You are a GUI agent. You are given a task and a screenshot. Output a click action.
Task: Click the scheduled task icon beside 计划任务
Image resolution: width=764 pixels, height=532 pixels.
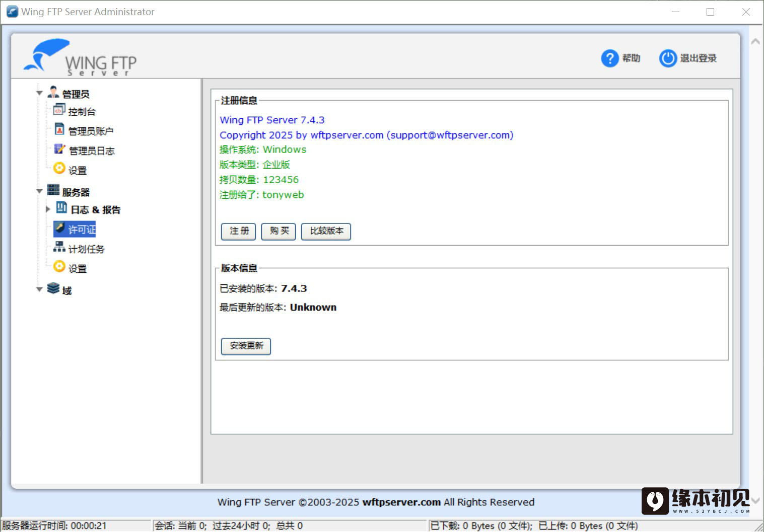tap(59, 247)
